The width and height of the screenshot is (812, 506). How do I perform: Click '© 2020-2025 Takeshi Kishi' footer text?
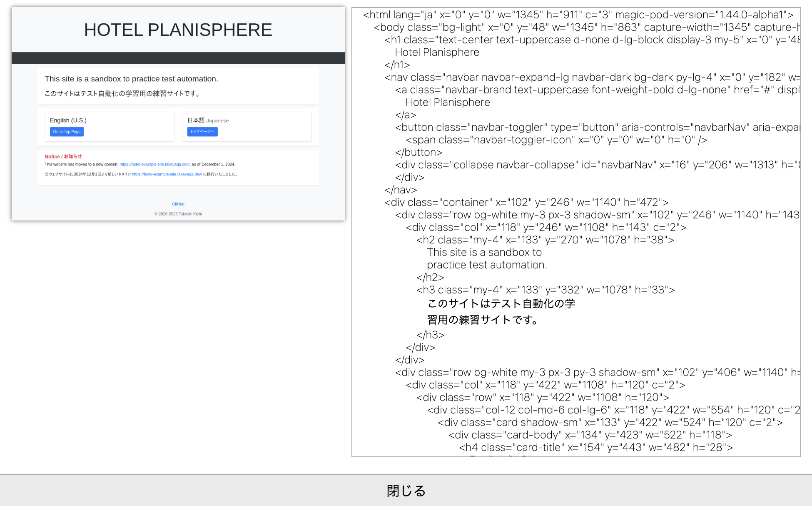click(178, 214)
